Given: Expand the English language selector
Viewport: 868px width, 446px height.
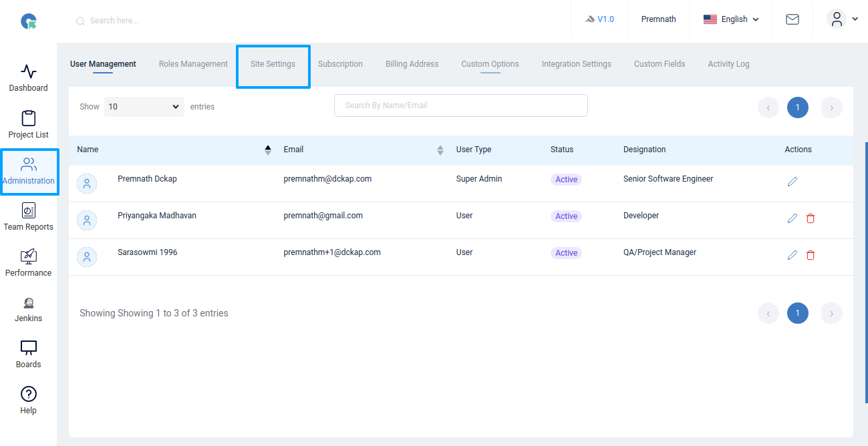Looking at the screenshot, I should [x=731, y=19].
